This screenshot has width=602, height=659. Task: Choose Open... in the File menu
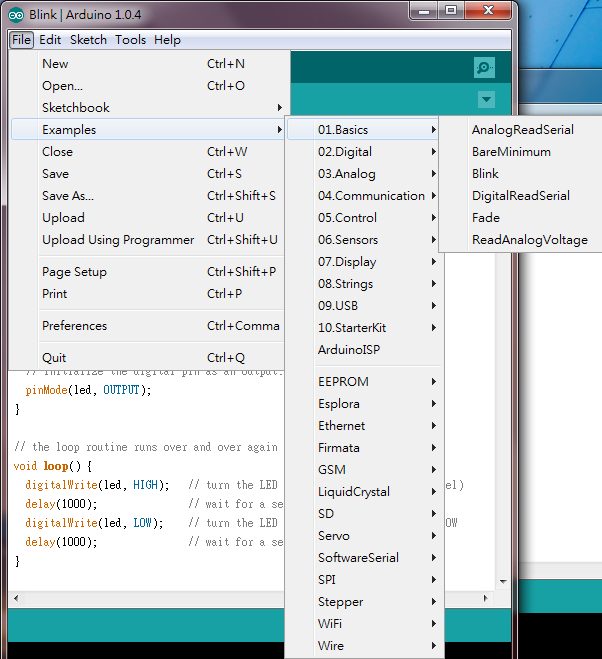[148, 86]
